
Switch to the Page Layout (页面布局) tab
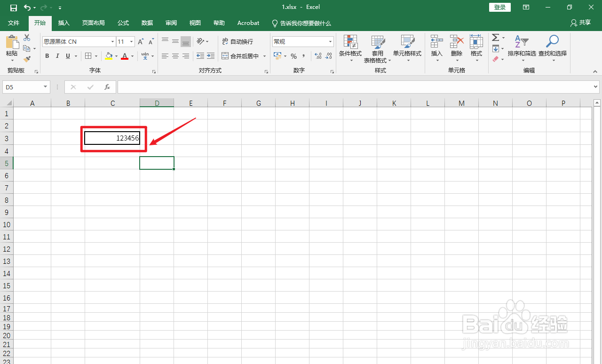coord(93,23)
